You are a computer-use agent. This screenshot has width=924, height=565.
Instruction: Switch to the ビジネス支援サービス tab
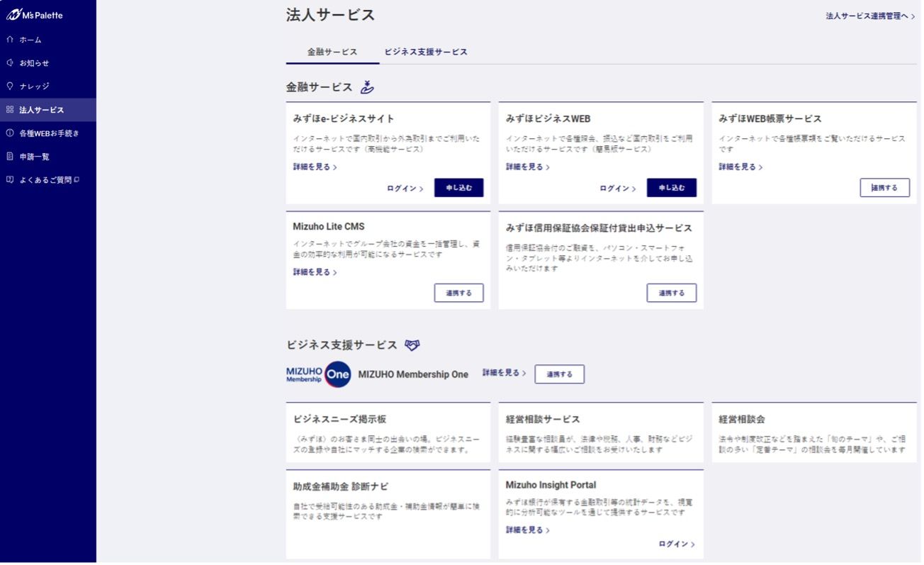pos(426,52)
